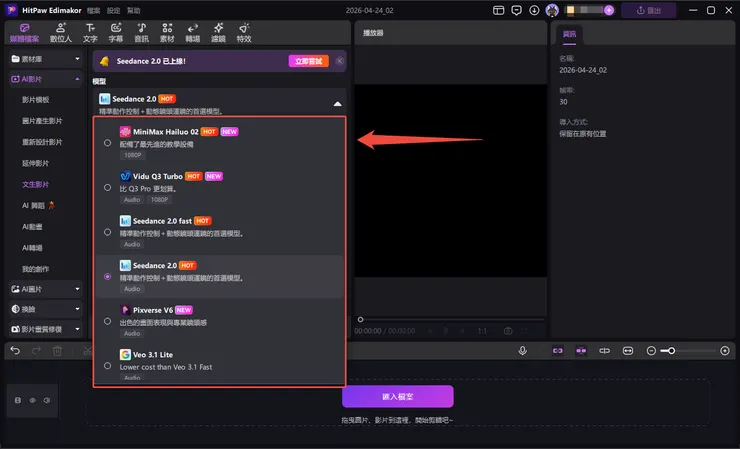Open the 檔案 file menu
Screen dimensions: 740x449
click(x=93, y=10)
